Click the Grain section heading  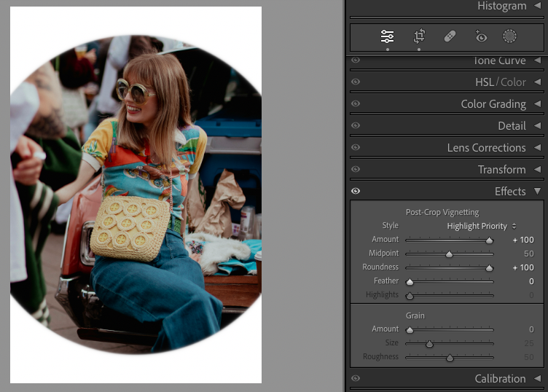click(x=415, y=315)
